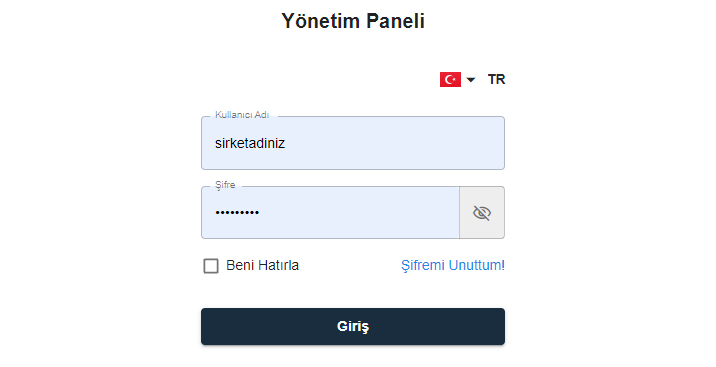Show password using the crossed-eye icon
This screenshot has width=716, height=367.
pos(482,213)
